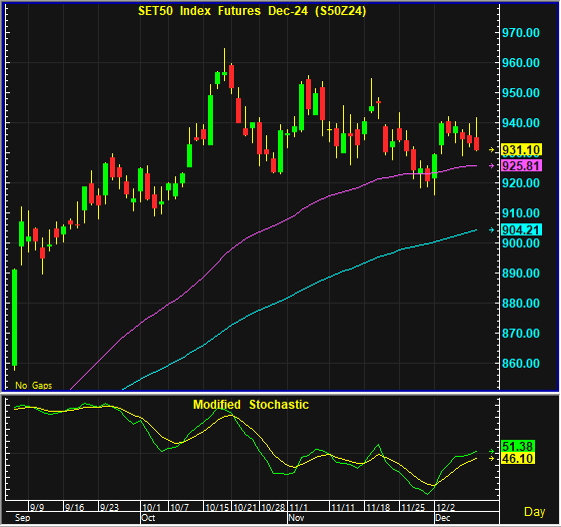Select the 11/18 date marker
The height and width of the screenshot is (527, 561).
378,507
